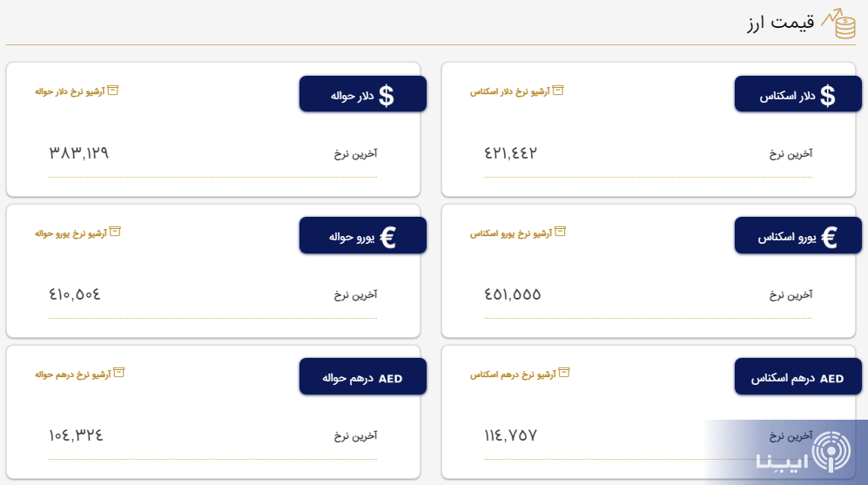The image size is (868, 485).
Task: Select the دلار حواله rate value ۳۸۳,۱۲۹
Action: coord(79,153)
